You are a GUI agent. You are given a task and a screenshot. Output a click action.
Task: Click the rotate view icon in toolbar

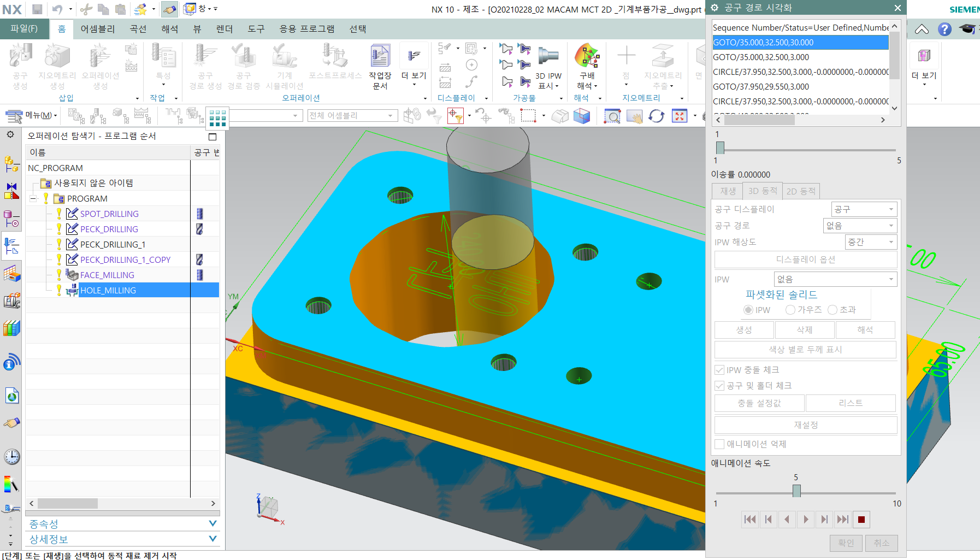(x=656, y=116)
